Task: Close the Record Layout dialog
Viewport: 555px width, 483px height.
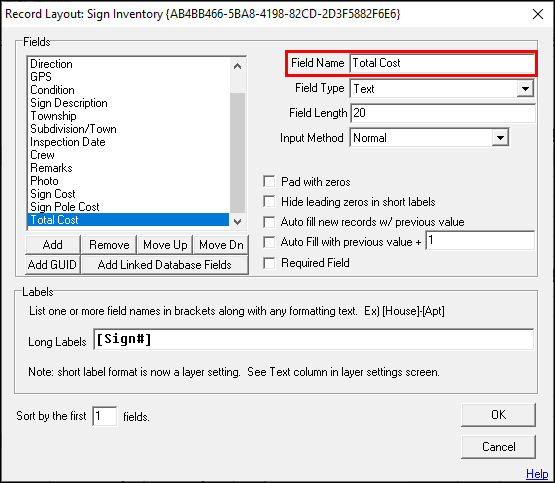Action: click(538, 15)
